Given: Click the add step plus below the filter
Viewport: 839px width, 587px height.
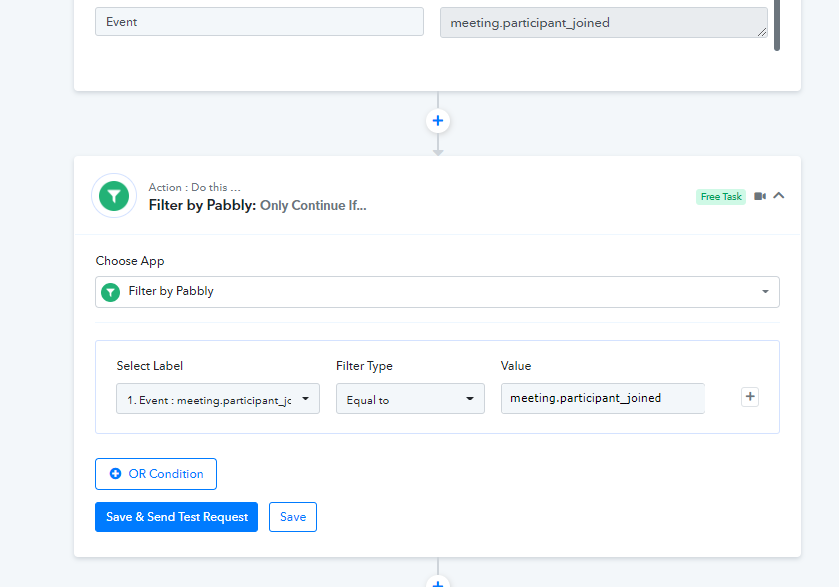Looking at the screenshot, I should (x=438, y=581).
